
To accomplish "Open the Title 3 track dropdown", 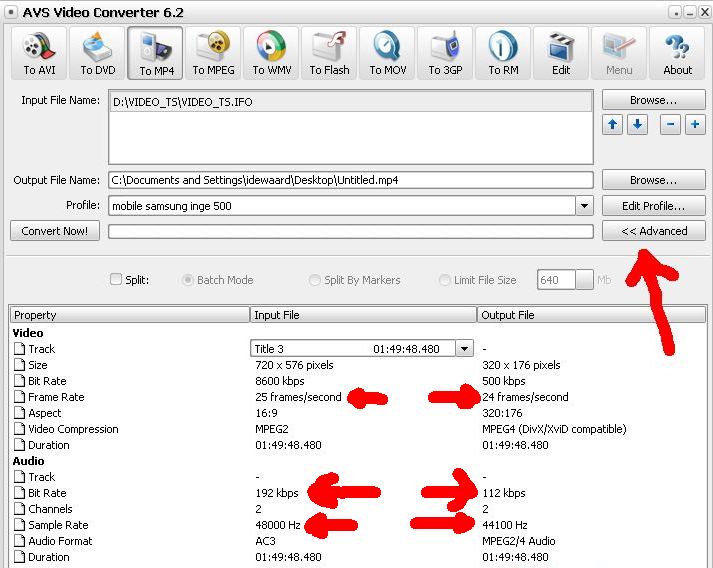I will tap(464, 349).
